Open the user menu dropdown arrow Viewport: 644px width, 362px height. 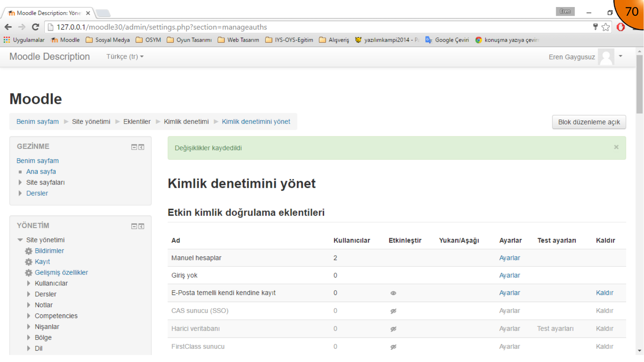(x=621, y=56)
